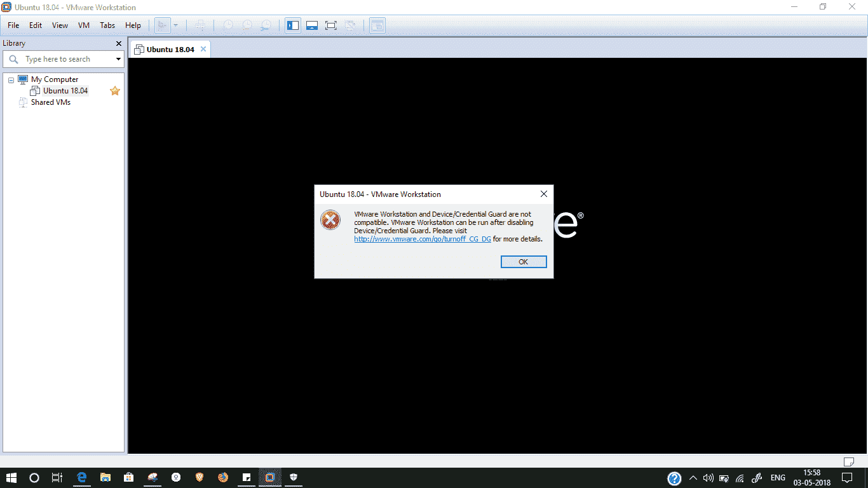Open Cortana search circle

click(x=34, y=477)
